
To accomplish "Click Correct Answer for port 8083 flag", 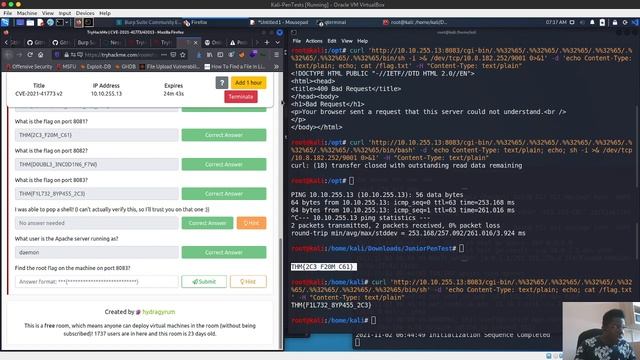I will pos(224,194).
